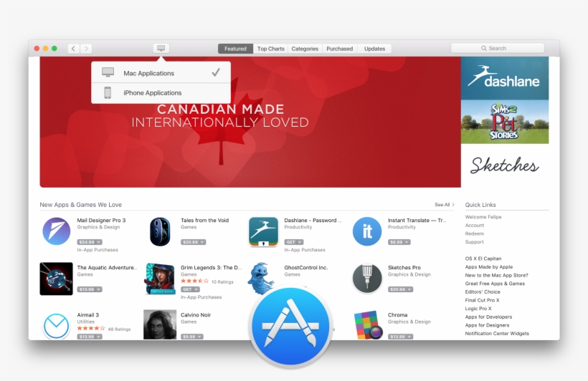Screen dimensions: 588x381
Task: Open Great Free Apps & Games link
Action: coord(495,284)
